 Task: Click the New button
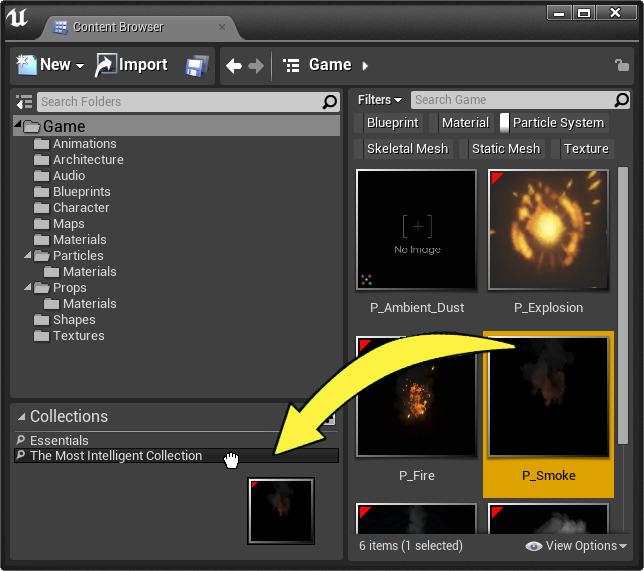50,65
